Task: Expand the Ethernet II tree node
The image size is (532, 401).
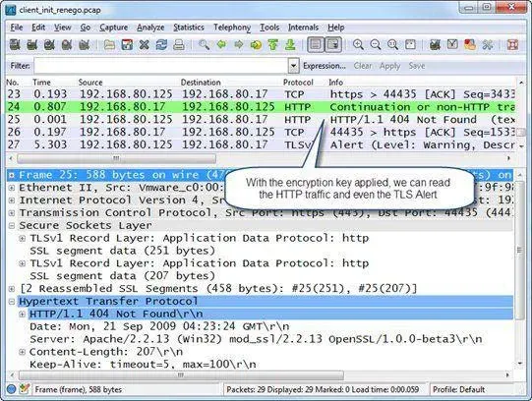Action: point(12,188)
